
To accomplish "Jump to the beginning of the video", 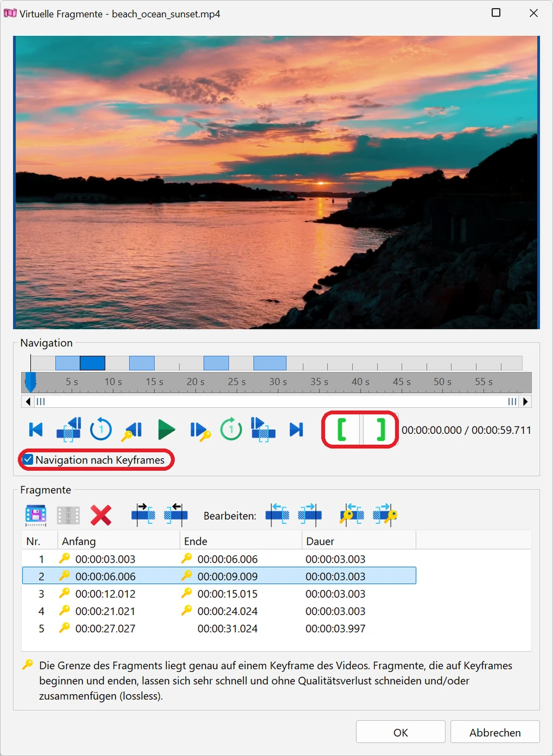I will click(x=36, y=429).
